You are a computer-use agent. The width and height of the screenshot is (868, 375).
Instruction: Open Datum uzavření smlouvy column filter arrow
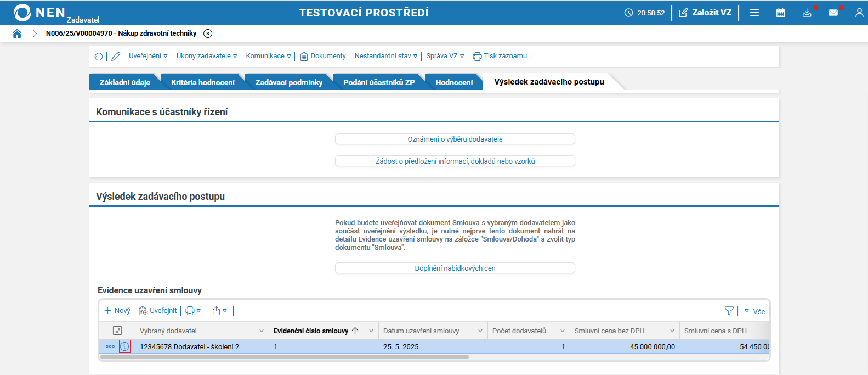480,331
